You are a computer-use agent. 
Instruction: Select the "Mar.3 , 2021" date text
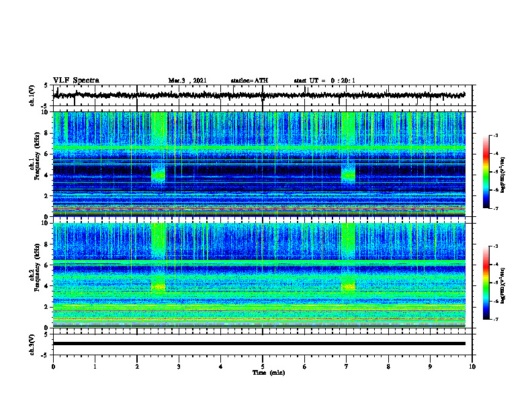click(187, 81)
